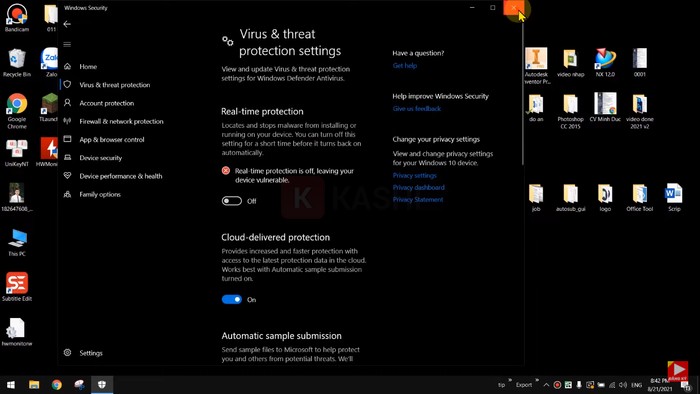This screenshot has height=394, width=700.
Task: Open the logo folder on desktop
Action: (605, 197)
